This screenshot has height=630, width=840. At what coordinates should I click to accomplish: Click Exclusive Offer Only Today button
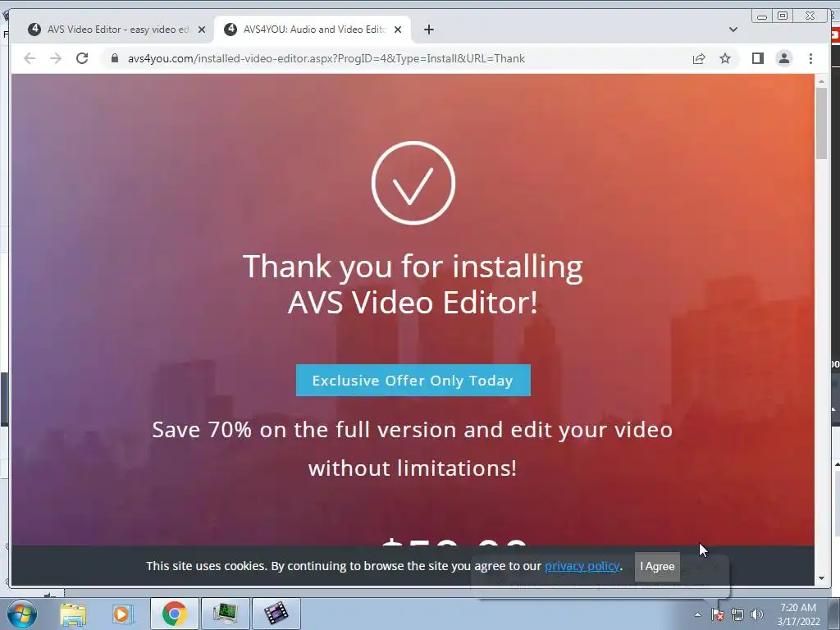(413, 381)
